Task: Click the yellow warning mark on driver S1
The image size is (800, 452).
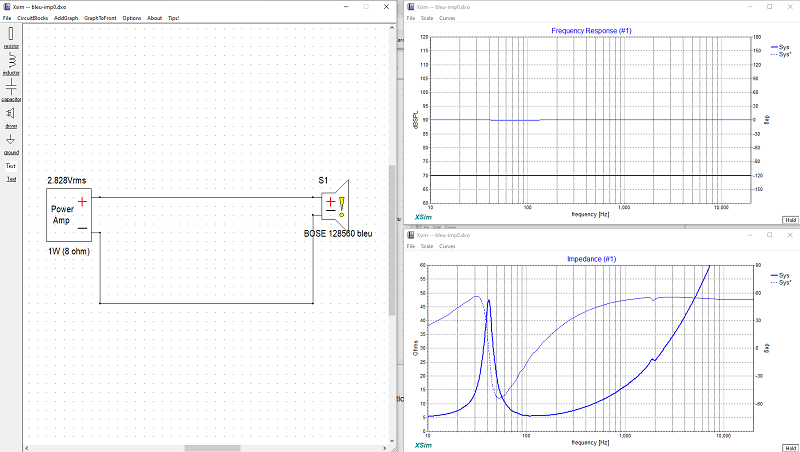Action: (x=341, y=207)
